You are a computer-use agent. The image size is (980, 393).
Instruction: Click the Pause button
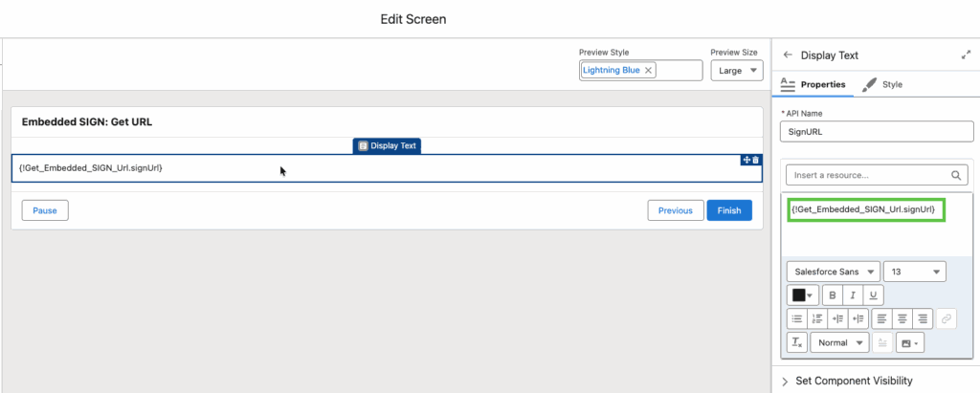pyautogui.click(x=45, y=210)
